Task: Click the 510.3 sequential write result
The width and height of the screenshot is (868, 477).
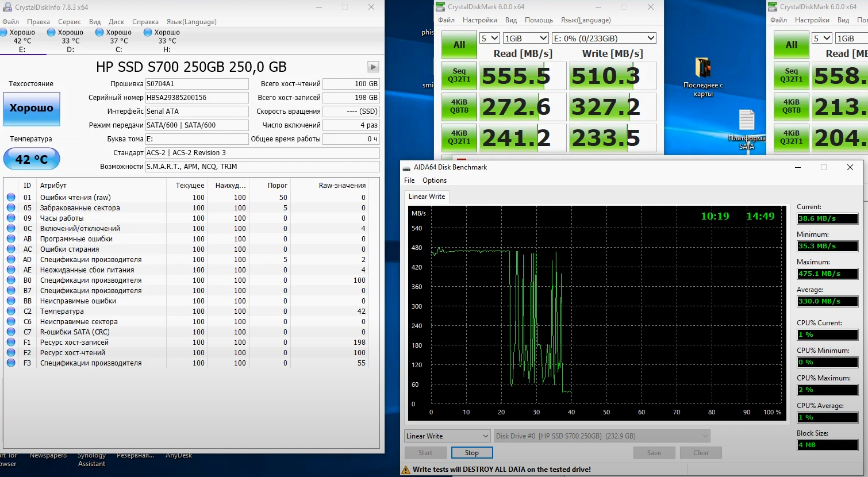Action: [612, 76]
